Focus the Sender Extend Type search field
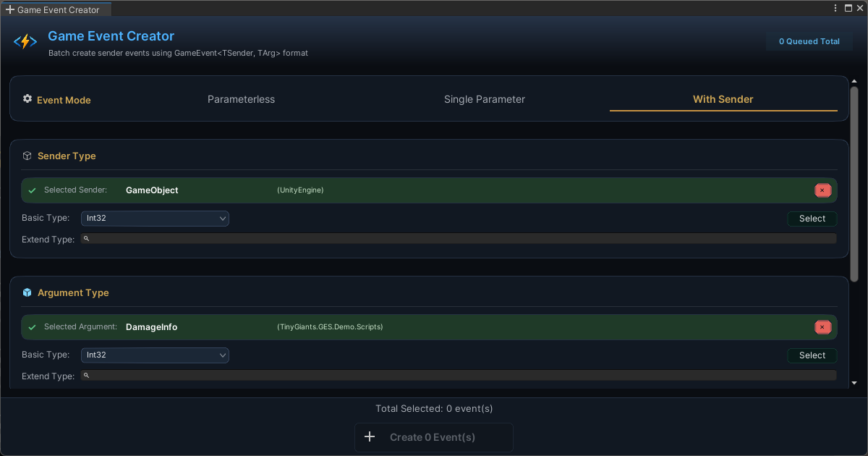The width and height of the screenshot is (868, 456). [459, 238]
